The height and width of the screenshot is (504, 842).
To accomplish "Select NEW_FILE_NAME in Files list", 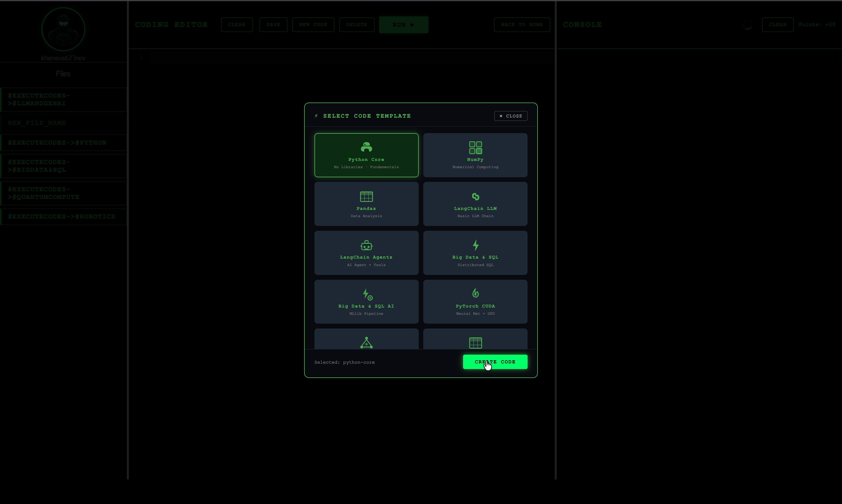I will (x=64, y=123).
